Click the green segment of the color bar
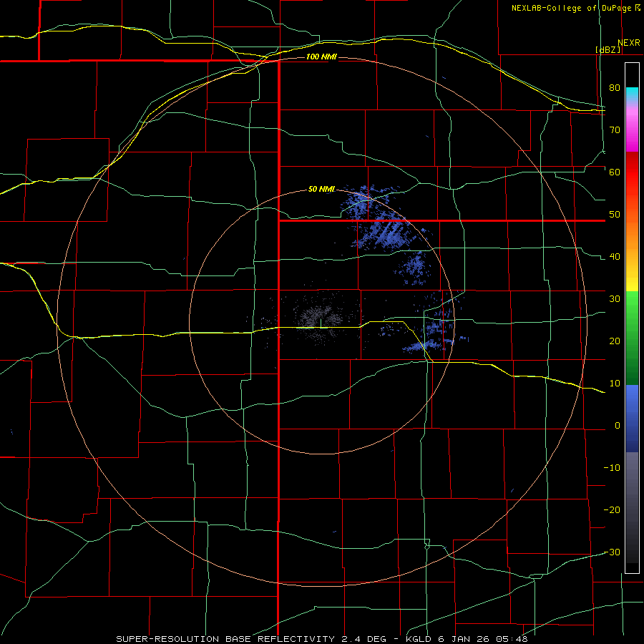This screenshot has height=644, width=644. 632,338
